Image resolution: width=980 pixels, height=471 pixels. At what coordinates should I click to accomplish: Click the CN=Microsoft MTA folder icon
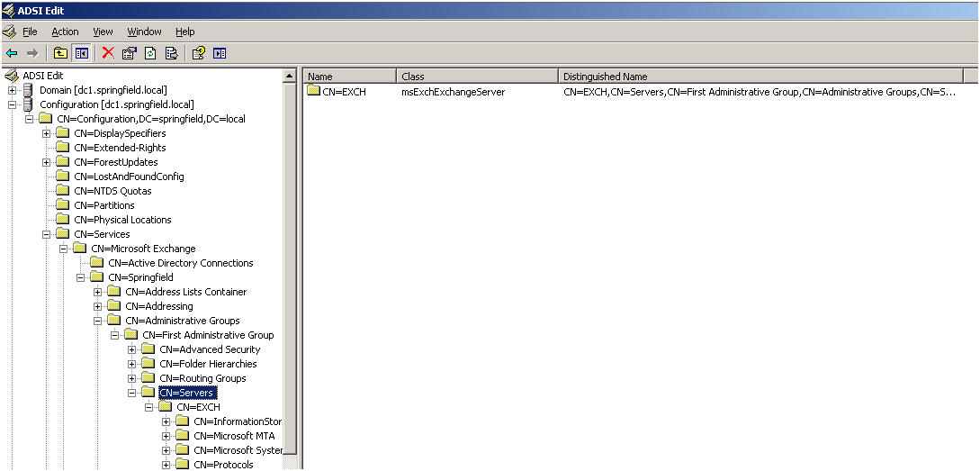tap(183, 435)
